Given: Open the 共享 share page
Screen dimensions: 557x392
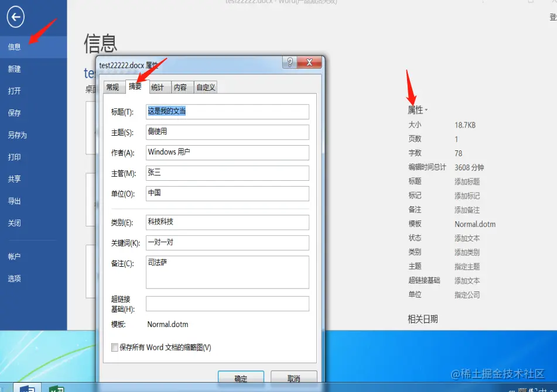Looking at the screenshot, I should coord(33,179).
